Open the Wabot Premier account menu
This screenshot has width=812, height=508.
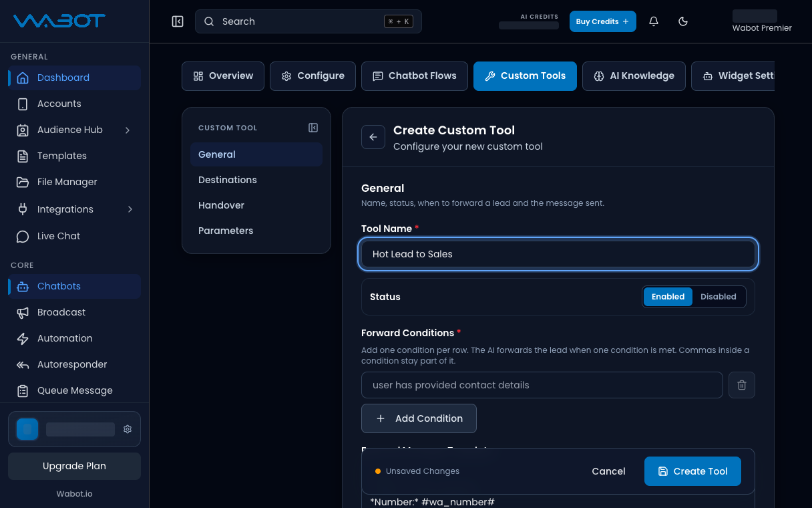coord(762,21)
